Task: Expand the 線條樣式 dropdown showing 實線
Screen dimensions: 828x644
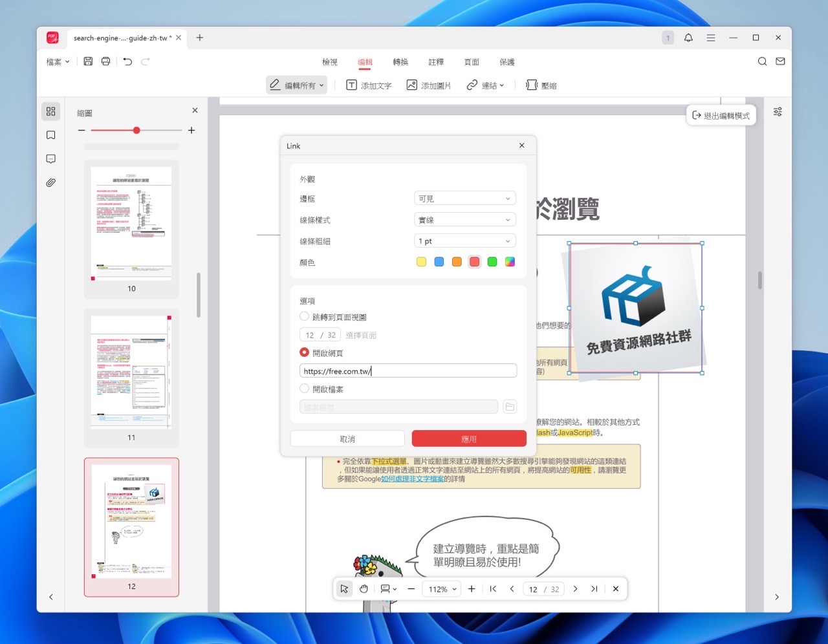Action: pos(464,220)
